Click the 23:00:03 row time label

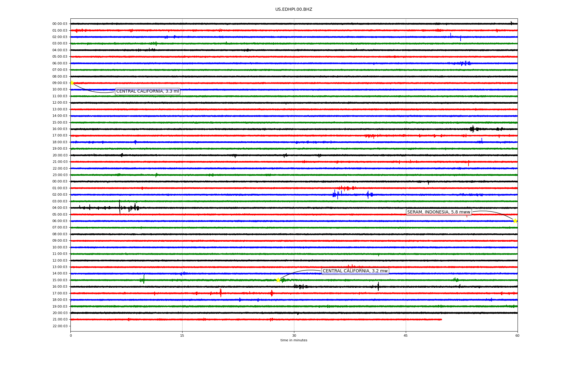coord(60,175)
